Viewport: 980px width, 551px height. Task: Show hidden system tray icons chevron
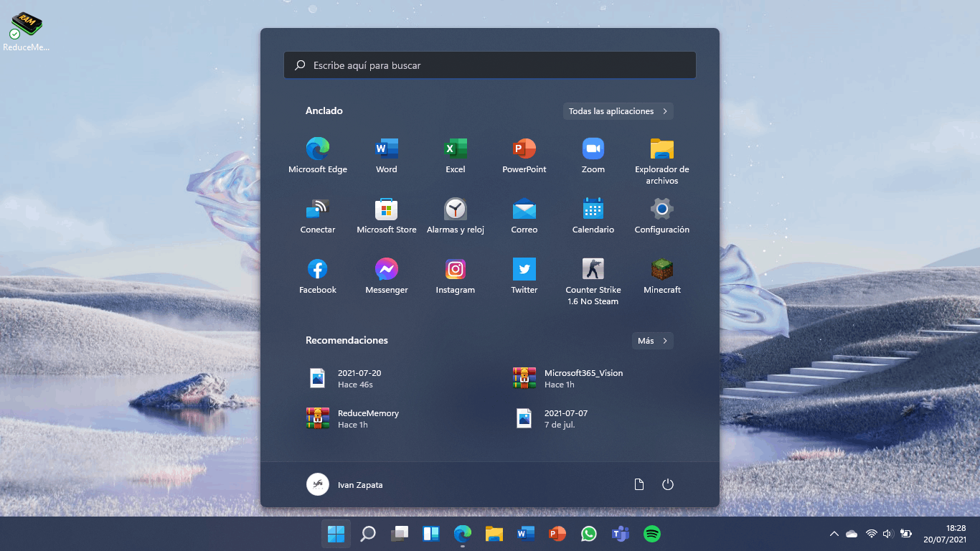[834, 534]
